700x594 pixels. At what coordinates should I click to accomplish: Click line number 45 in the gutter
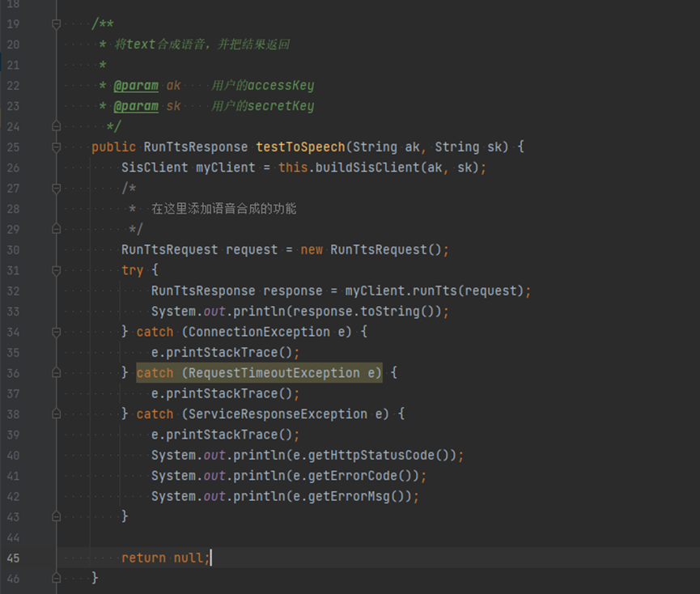(x=12, y=558)
